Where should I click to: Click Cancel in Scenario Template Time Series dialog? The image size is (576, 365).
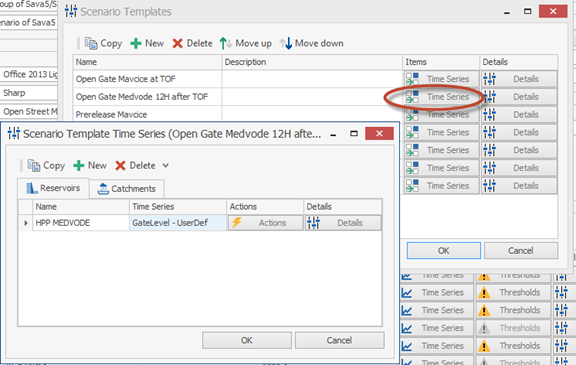tap(339, 340)
